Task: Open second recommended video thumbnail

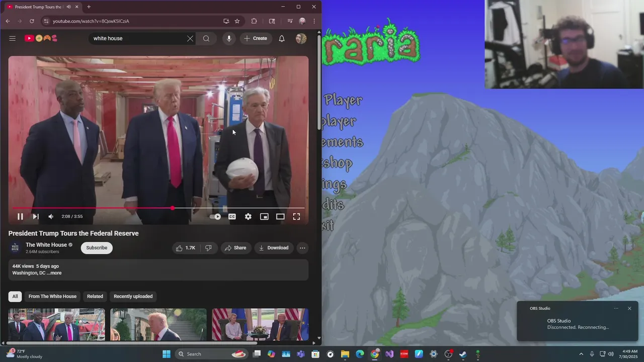Action: 158,325
